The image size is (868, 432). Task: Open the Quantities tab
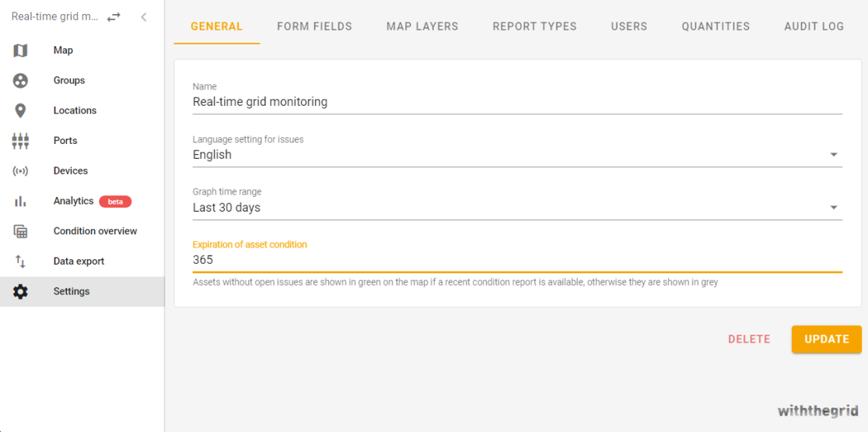click(x=716, y=26)
